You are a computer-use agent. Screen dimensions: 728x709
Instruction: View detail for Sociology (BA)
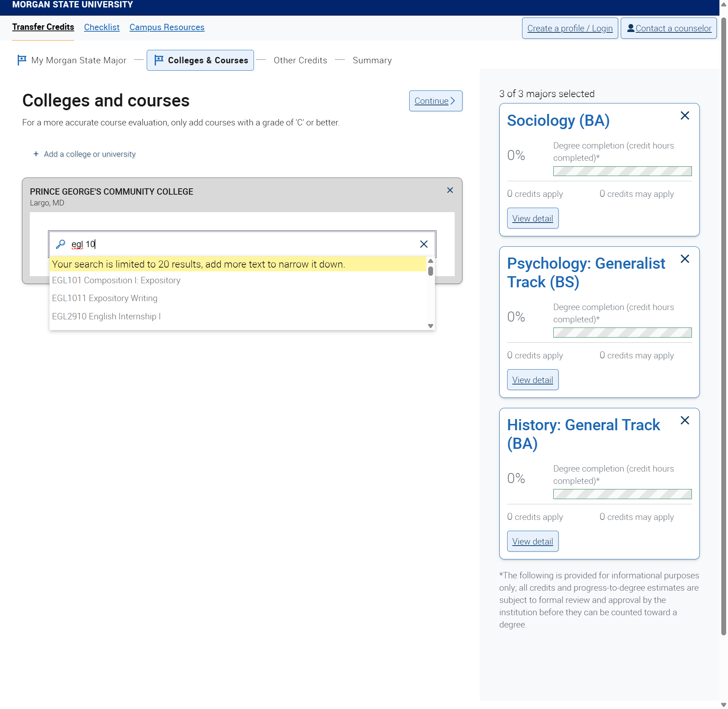tap(533, 218)
